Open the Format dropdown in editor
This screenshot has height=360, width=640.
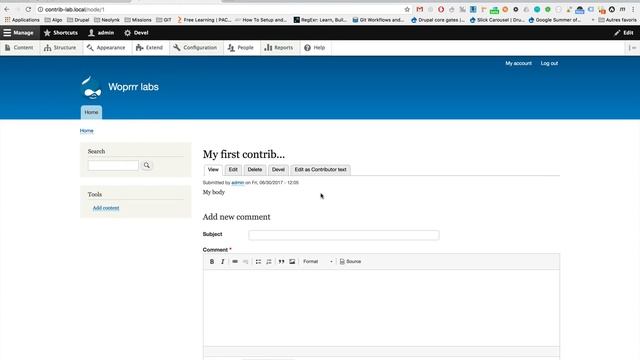click(x=318, y=262)
